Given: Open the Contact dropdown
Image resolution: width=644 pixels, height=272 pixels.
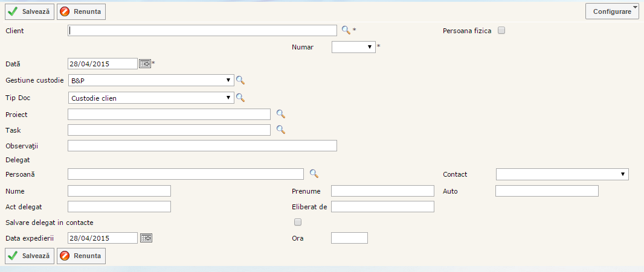Looking at the screenshot, I should pyautogui.click(x=562, y=174).
